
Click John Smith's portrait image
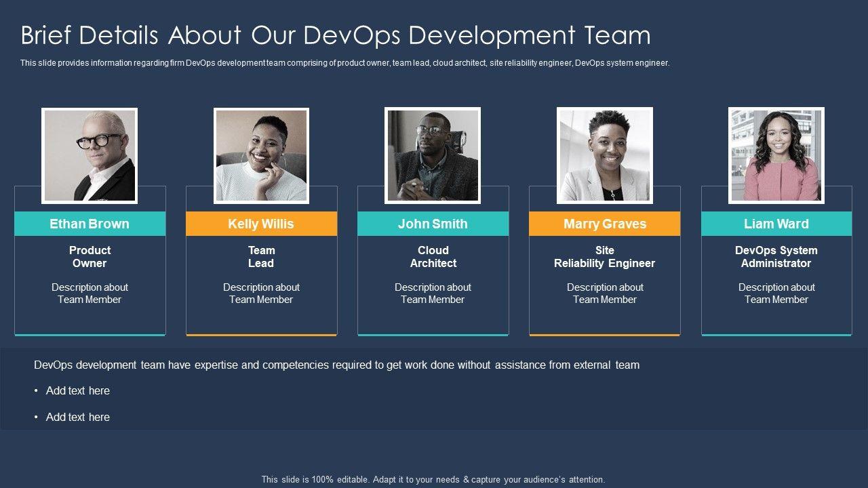[433, 156]
